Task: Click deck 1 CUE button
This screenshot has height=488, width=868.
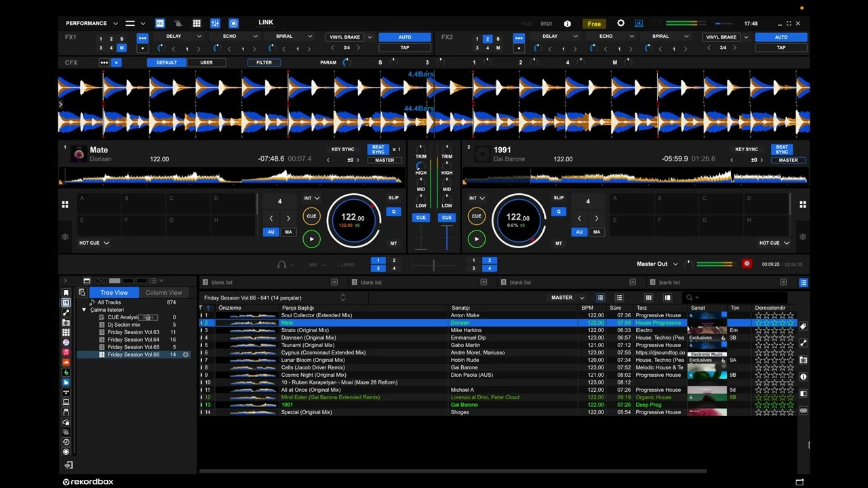Action: [311, 216]
